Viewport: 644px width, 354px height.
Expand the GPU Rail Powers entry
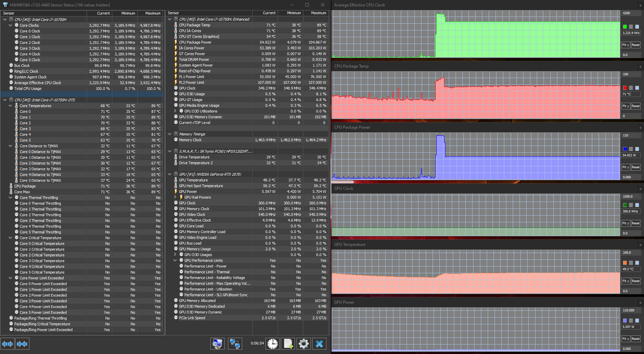point(175,197)
